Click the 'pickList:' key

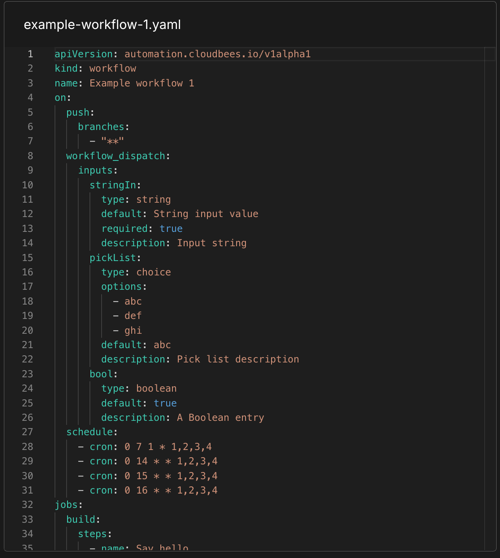coord(115,258)
